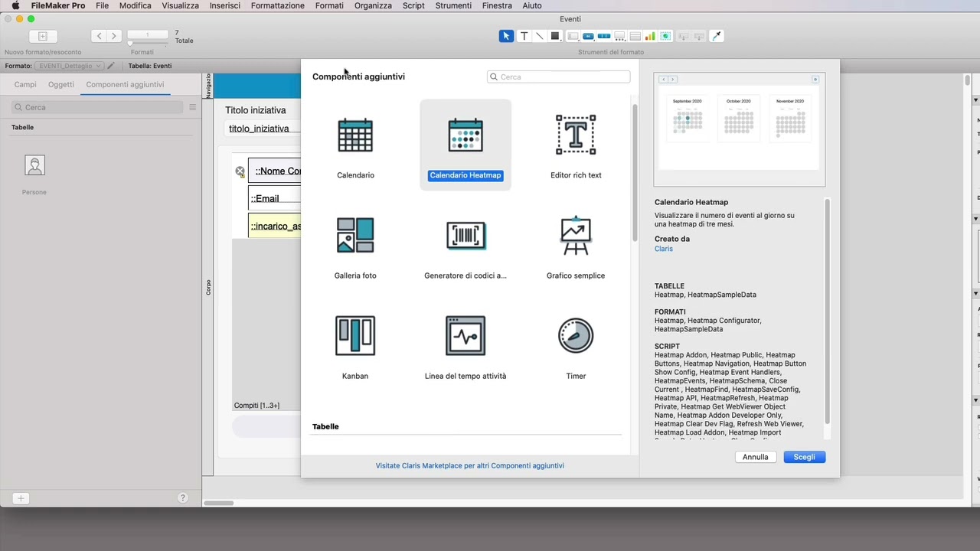Click the remove icon next to ::Nome field
The height and width of the screenshot is (551, 980).
coord(240,171)
